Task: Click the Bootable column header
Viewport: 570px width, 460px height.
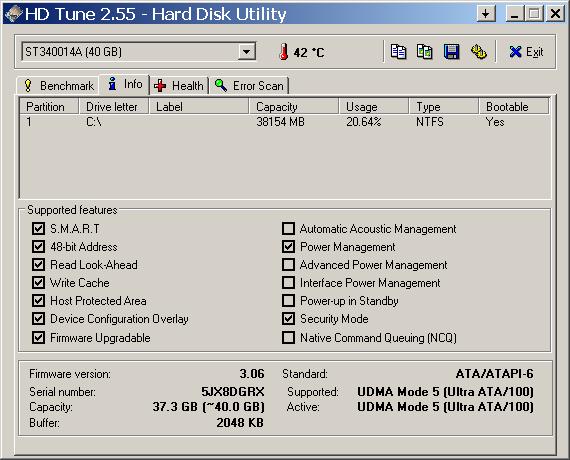Action: pos(514,107)
